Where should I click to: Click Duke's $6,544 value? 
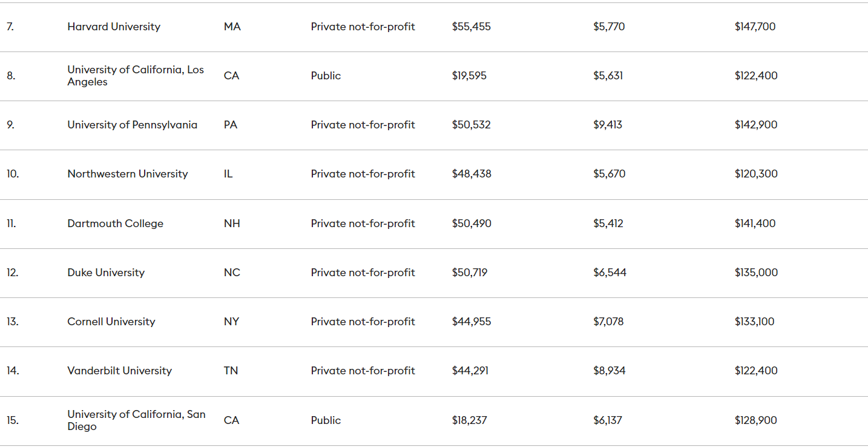click(x=610, y=273)
